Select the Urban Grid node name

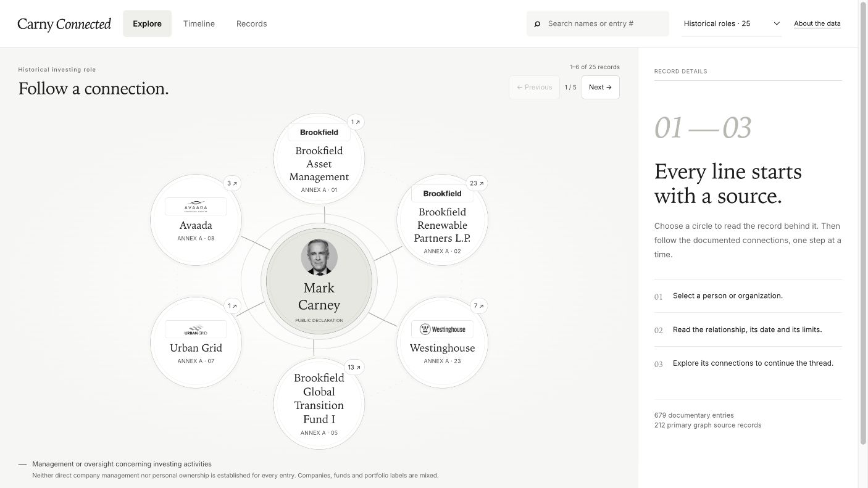pyautogui.click(x=196, y=348)
